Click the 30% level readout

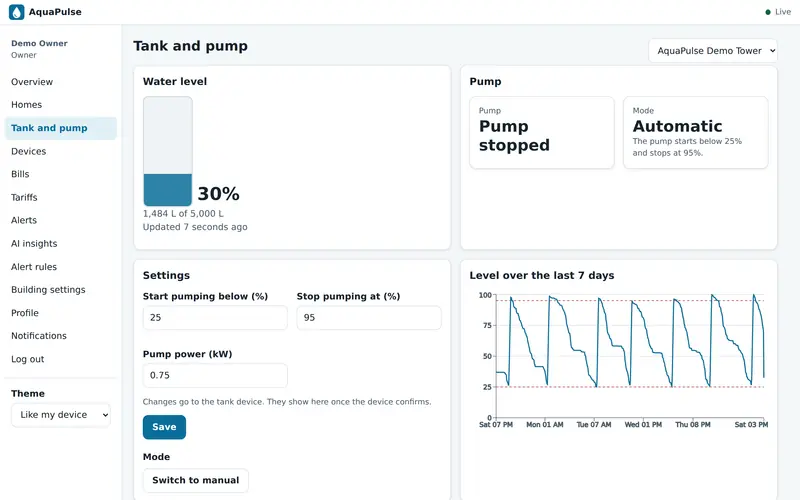pyautogui.click(x=218, y=194)
